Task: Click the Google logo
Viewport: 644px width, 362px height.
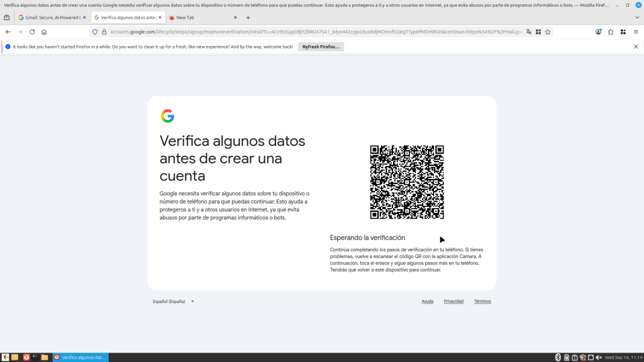Action: point(167,116)
